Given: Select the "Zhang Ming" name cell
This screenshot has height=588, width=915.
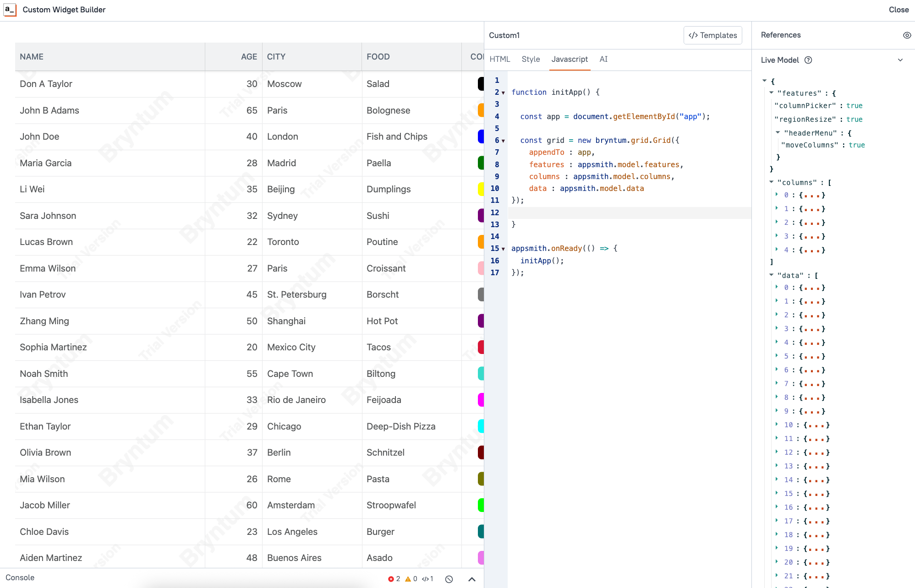Looking at the screenshot, I should click(110, 321).
